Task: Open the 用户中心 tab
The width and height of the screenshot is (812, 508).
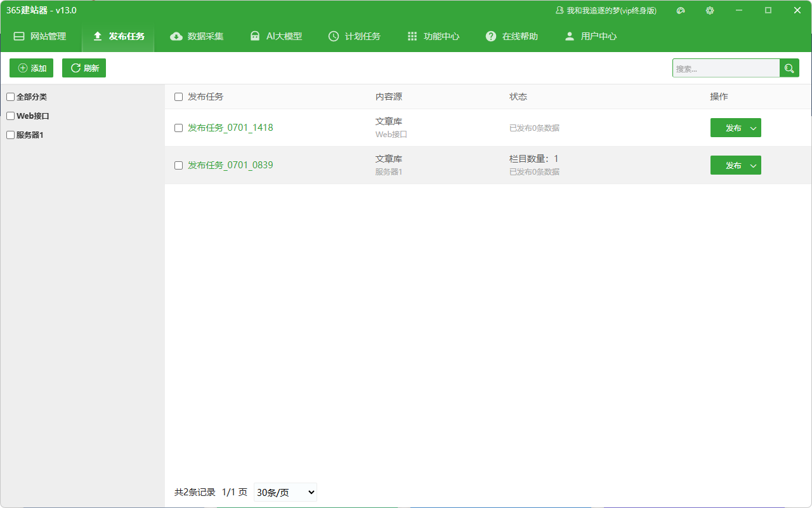Action: pos(591,36)
